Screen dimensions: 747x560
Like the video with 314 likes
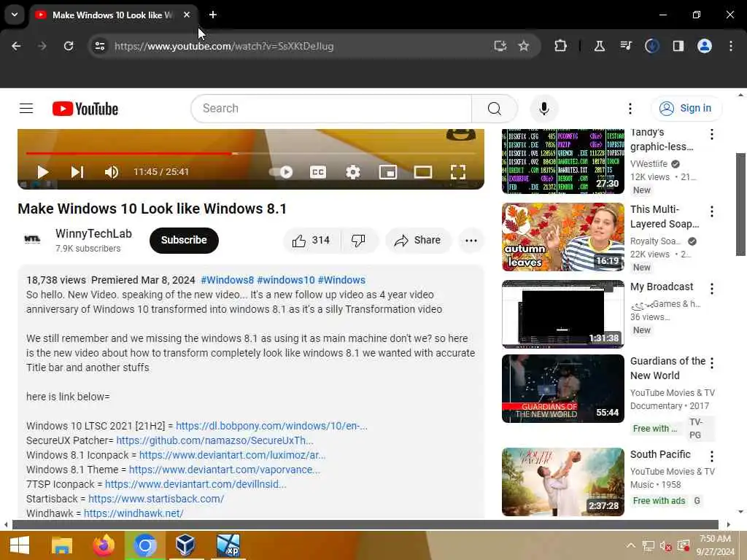pyautogui.click(x=311, y=241)
